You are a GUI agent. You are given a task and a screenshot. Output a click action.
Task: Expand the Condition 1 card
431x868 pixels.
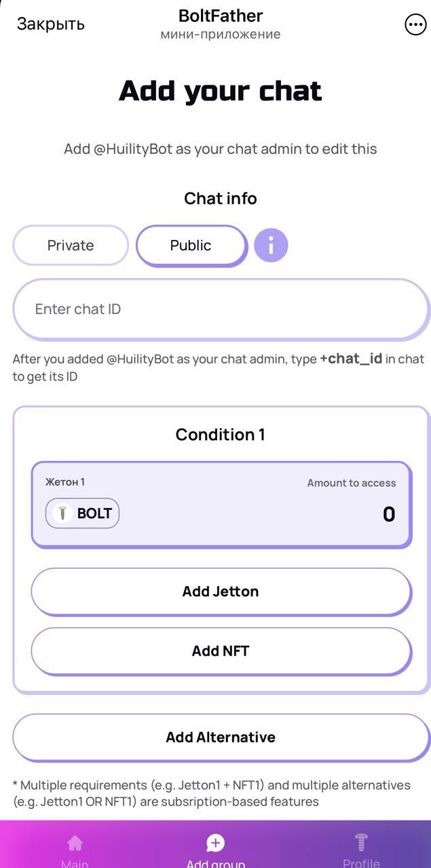click(220, 434)
